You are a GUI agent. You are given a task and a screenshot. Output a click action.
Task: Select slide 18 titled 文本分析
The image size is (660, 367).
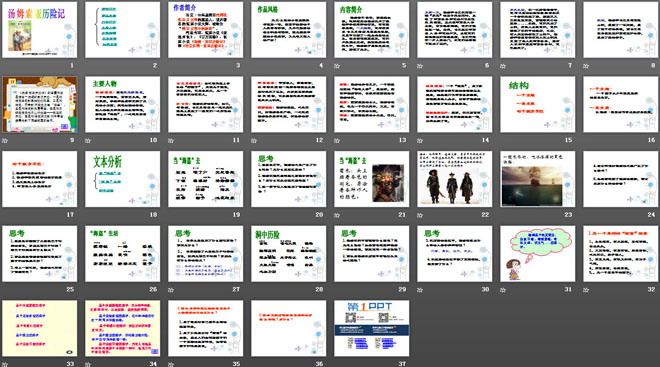point(122,179)
